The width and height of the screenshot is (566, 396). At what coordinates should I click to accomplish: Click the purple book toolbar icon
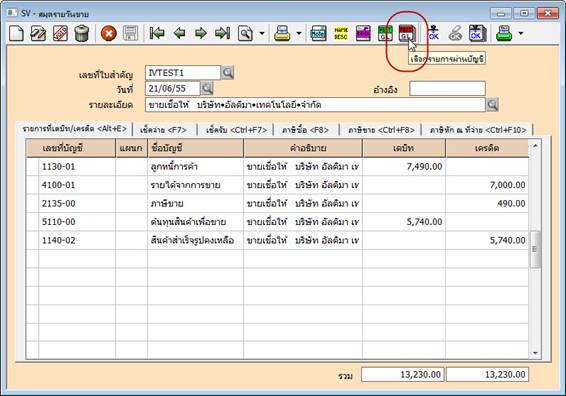pyautogui.click(x=363, y=34)
